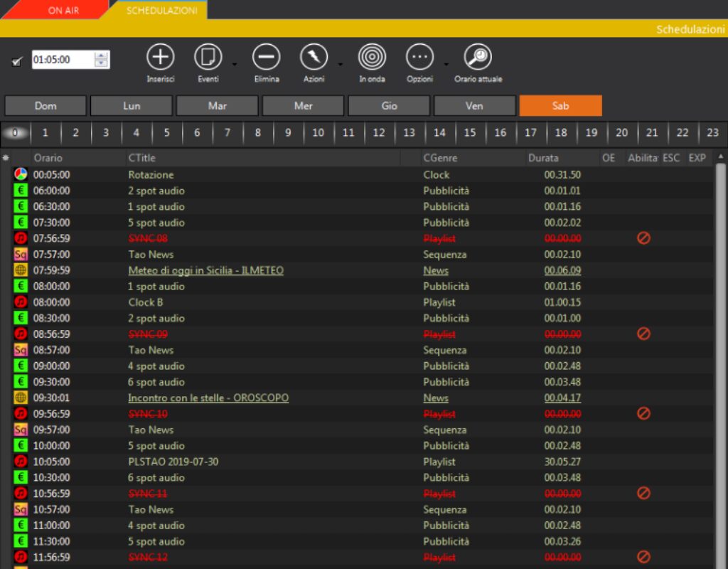Expand the Eventi dropdown arrow
The width and height of the screenshot is (728, 569).
click(234, 64)
